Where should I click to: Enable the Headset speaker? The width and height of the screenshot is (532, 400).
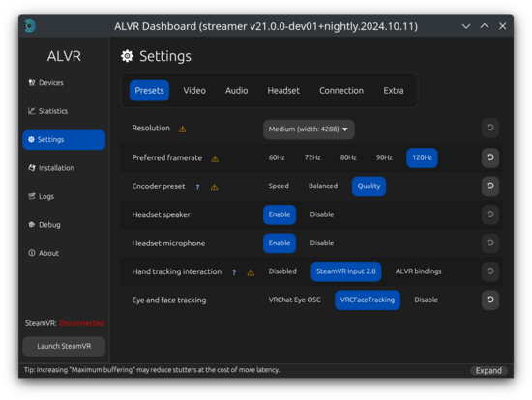click(280, 214)
